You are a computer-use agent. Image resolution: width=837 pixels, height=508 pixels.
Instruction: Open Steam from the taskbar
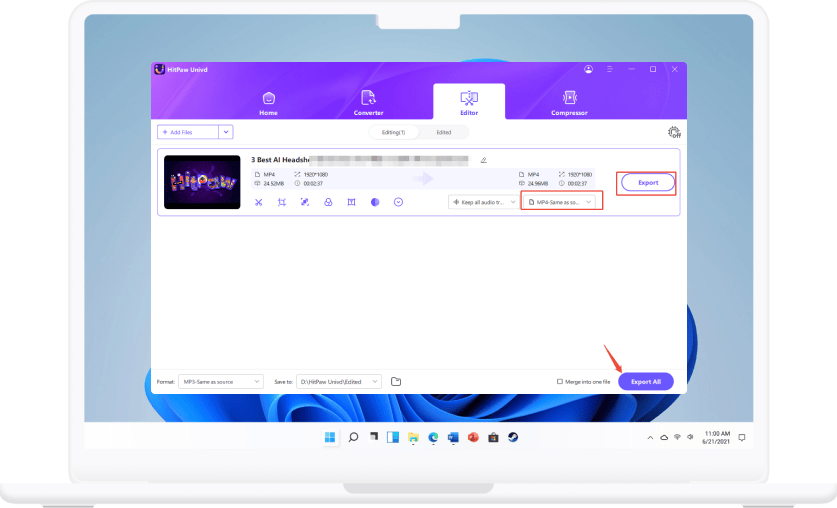click(x=513, y=438)
